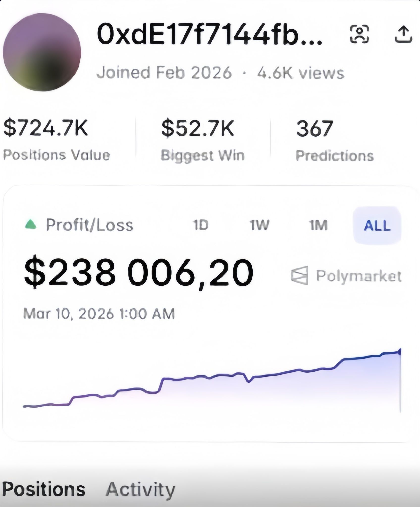
Task: Click the $724.7K Positions Value stat
Action: coord(57,140)
